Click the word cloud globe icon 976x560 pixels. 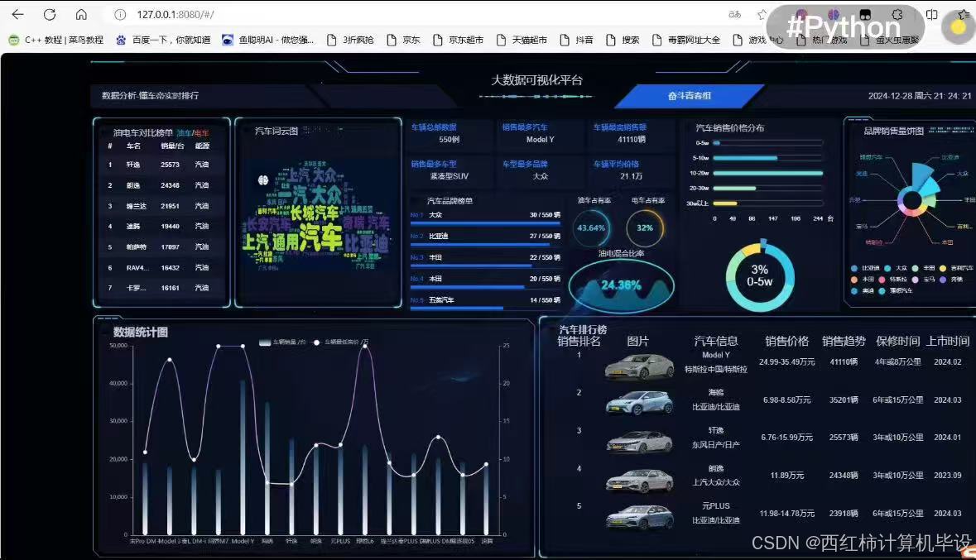pyautogui.click(x=263, y=180)
